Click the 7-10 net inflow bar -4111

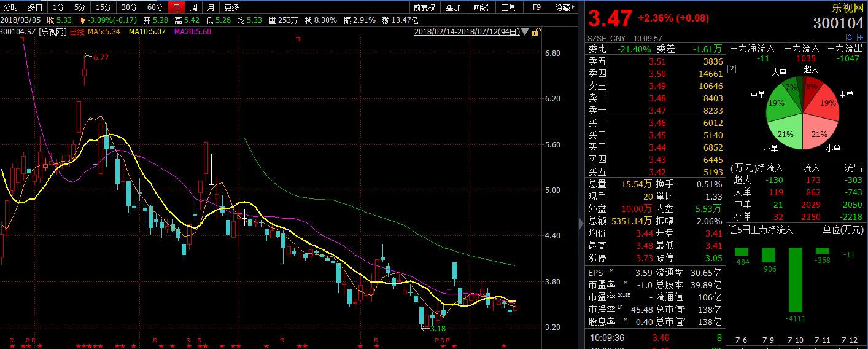point(796,280)
